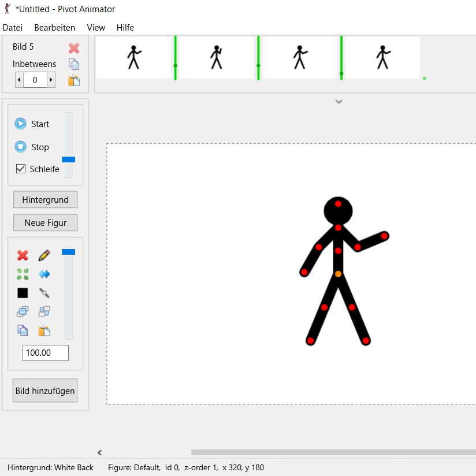Click the Neue Figur button
This screenshot has height=476, width=476.
click(45, 222)
